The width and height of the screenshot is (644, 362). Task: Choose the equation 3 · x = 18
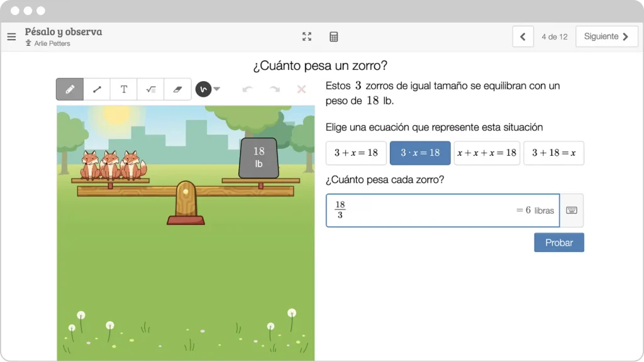tap(420, 153)
